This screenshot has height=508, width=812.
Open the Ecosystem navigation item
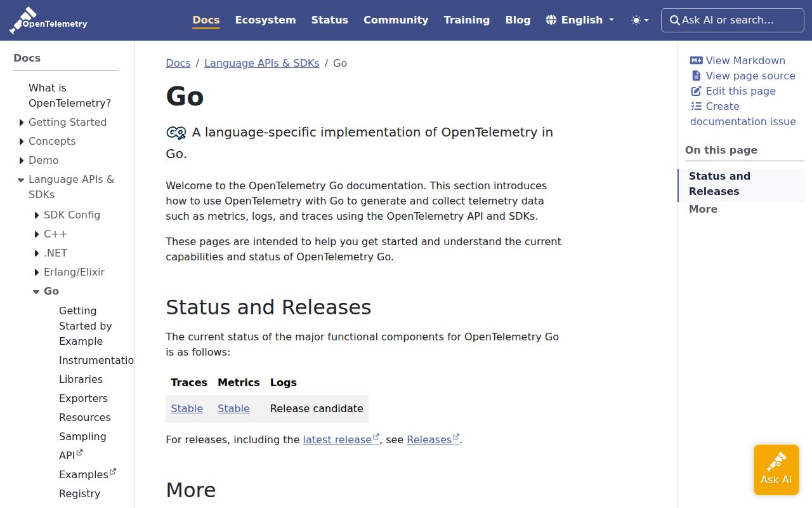coord(265,20)
